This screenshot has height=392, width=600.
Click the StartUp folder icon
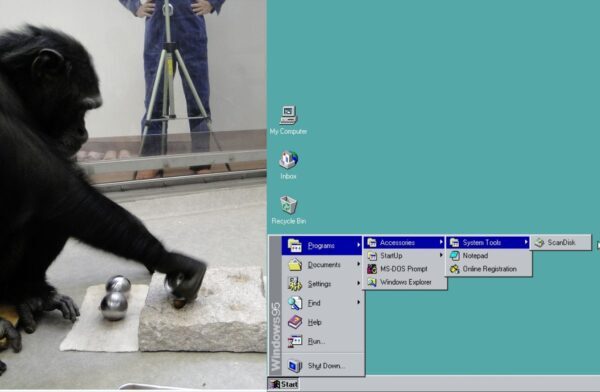point(372,256)
